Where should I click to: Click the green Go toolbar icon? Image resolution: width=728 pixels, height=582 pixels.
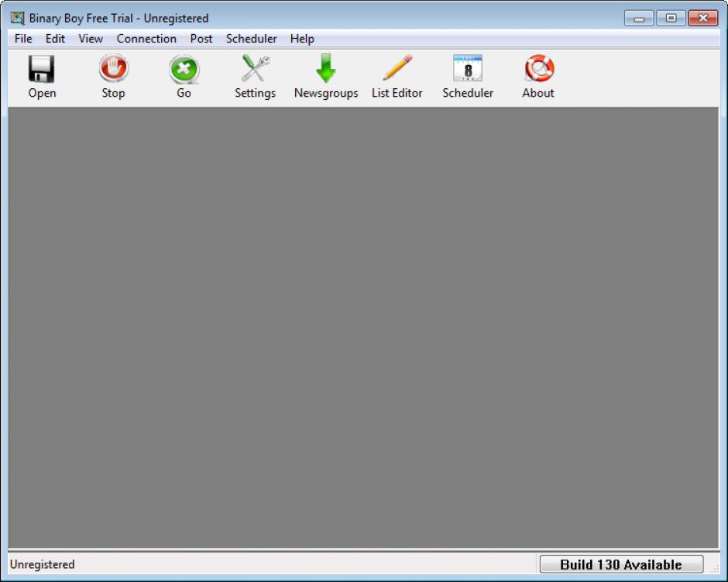tap(184, 69)
